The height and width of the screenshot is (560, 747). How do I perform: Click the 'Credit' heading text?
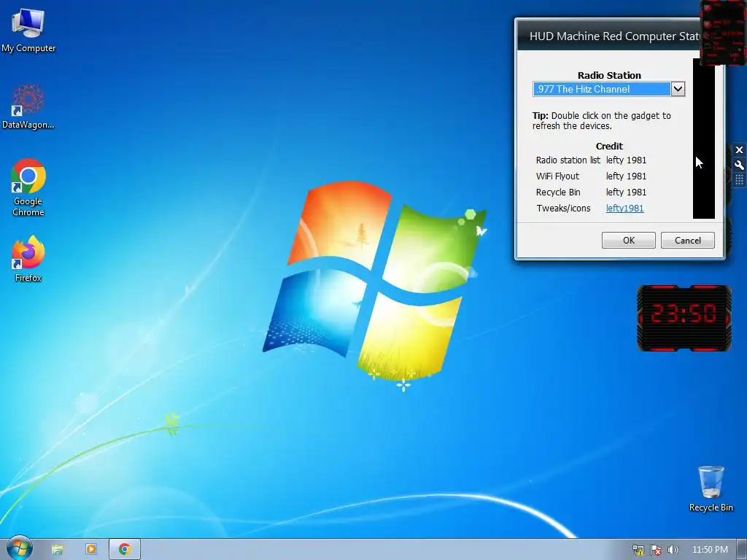pos(609,146)
